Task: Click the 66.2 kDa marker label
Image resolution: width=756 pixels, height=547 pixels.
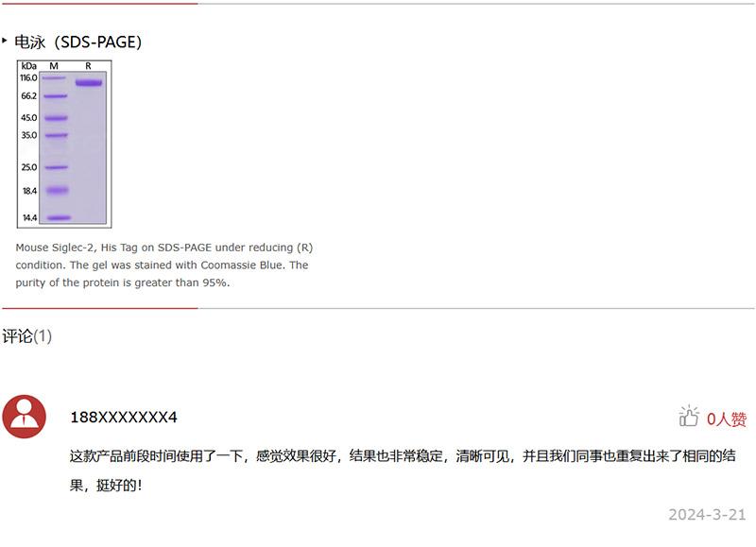Action: [29, 96]
